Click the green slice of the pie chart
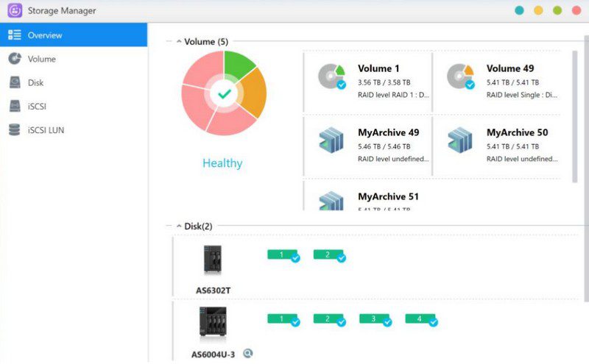The image size is (589, 364). (237, 64)
